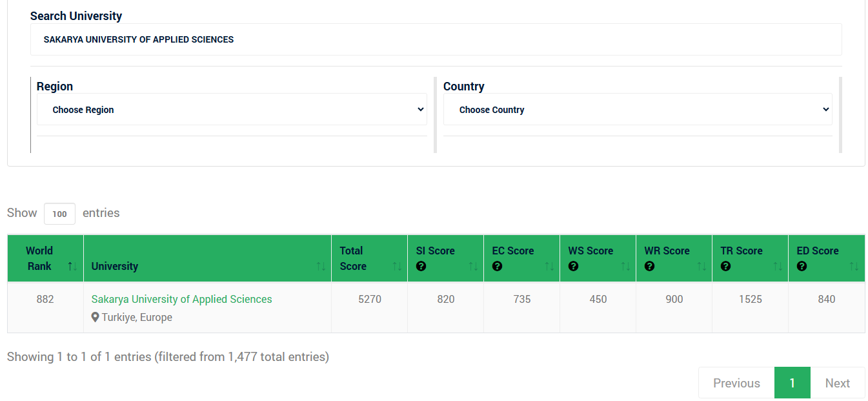Sort by SI Score arrows
Image resolution: width=868 pixels, height=401 pixels.
pyautogui.click(x=473, y=266)
